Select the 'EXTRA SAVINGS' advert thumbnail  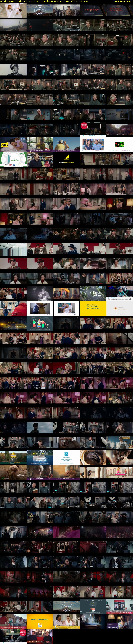tap(13, 144)
